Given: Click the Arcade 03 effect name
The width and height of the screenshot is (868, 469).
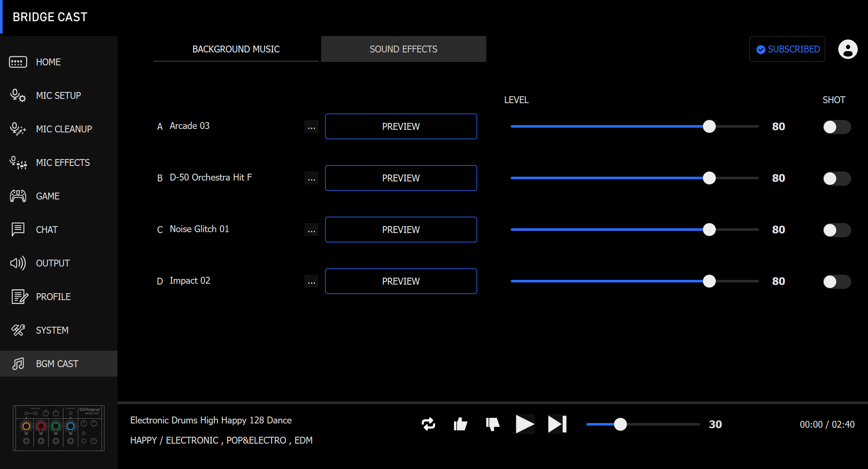Looking at the screenshot, I should (190, 126).
